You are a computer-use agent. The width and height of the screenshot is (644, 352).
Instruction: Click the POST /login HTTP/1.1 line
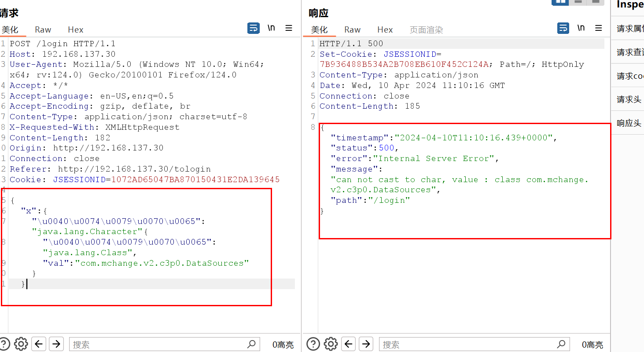pos(63,44)
